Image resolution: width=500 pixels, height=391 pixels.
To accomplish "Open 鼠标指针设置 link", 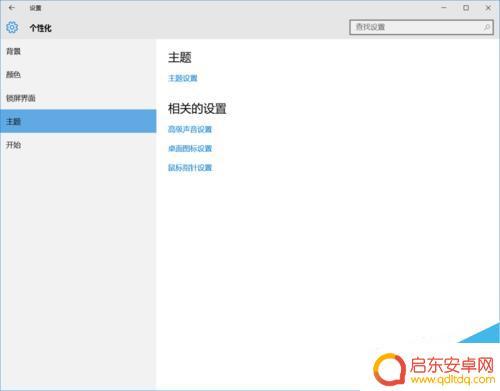I will [190, 168].
